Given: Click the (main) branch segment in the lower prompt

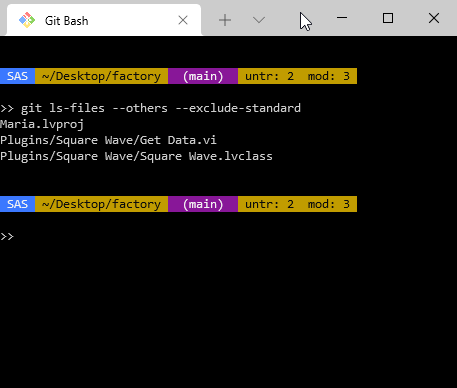Looking at the screenshot, I should (x=203, y=204).
